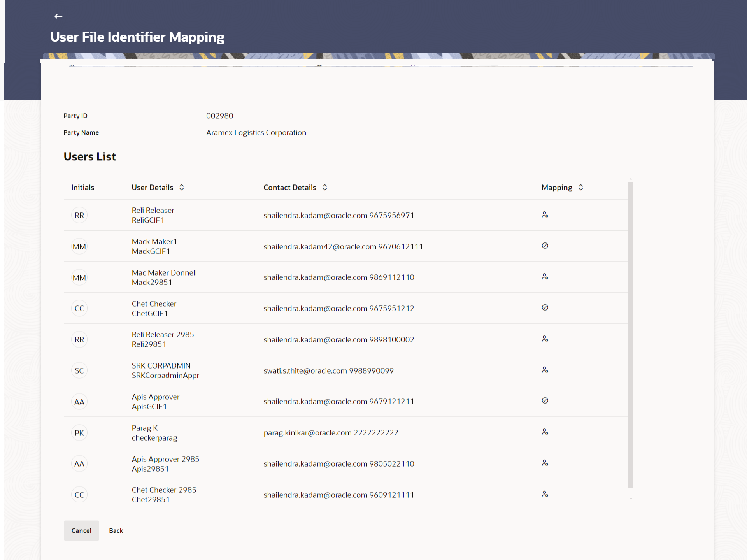Screen dimensions: 747x560
Task: Click the SC initials avatar
Action: (x=79, y=370)
